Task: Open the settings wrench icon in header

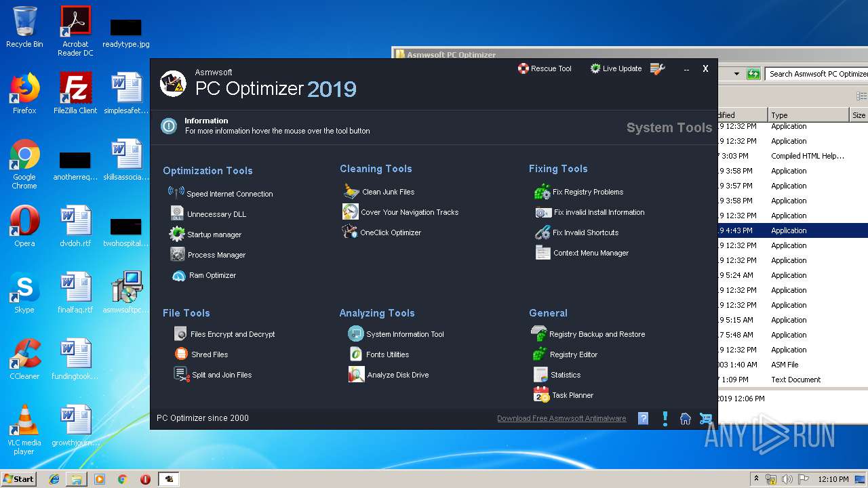Action: [657, 68]
